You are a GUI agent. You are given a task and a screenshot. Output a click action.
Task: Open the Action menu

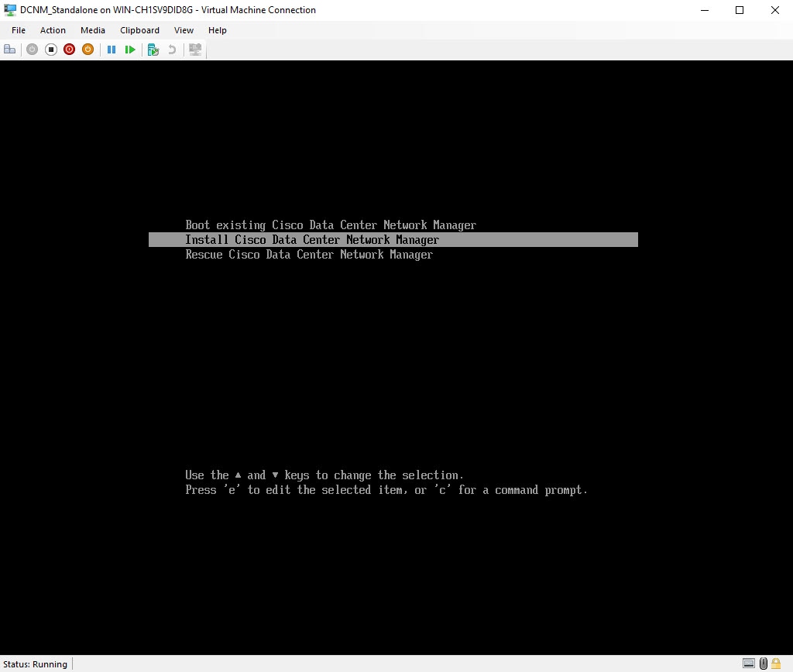point(53,30)
